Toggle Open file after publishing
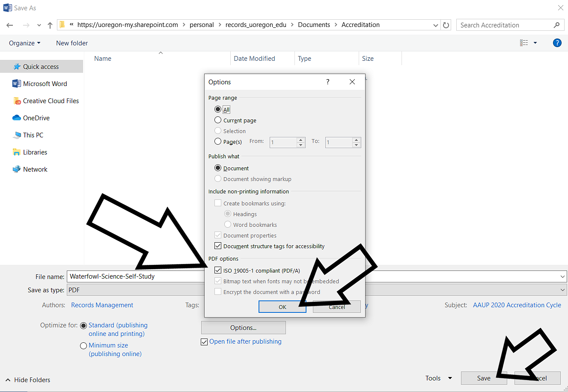The image size is (568, 392). (x=204, y=342)
